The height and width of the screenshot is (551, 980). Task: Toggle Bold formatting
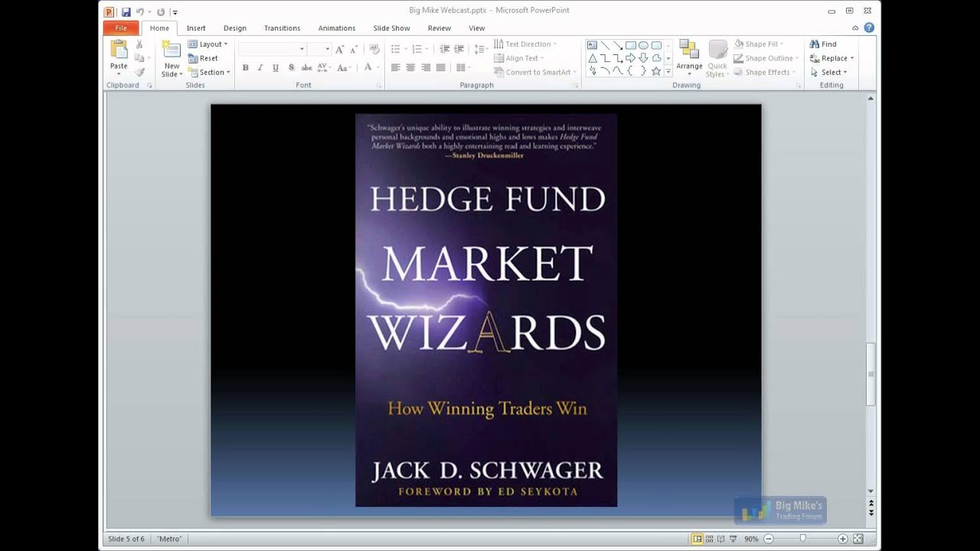pyautogui.click(x=245, y=67)
